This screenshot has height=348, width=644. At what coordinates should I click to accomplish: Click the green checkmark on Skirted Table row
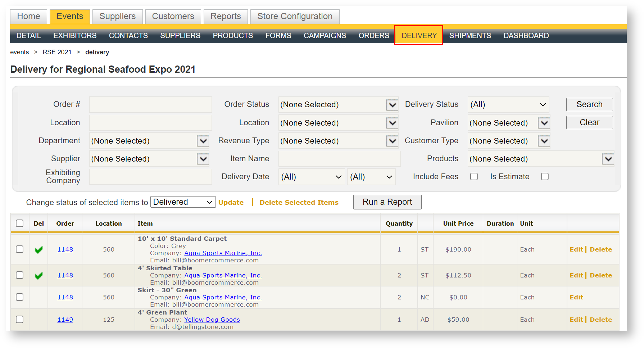[38, 276]
